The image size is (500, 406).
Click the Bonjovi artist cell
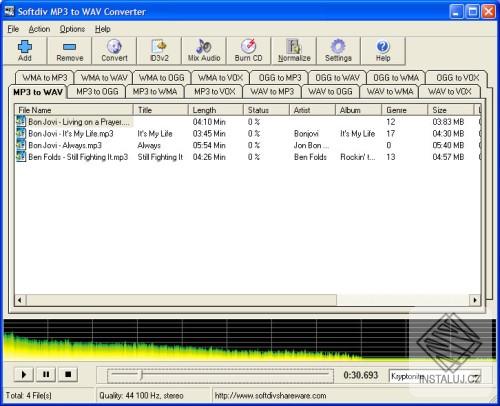pyautogui.click(x=306, y=134)
